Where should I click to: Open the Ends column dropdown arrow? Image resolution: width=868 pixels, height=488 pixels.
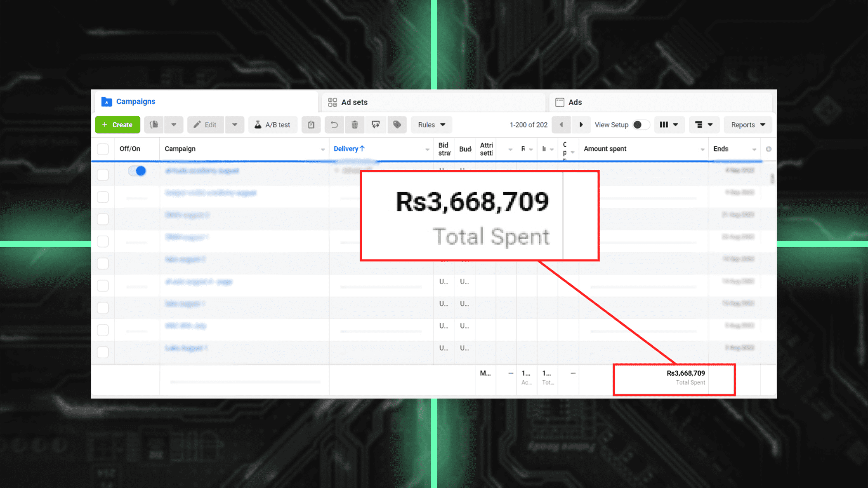(x=754, y=149)
